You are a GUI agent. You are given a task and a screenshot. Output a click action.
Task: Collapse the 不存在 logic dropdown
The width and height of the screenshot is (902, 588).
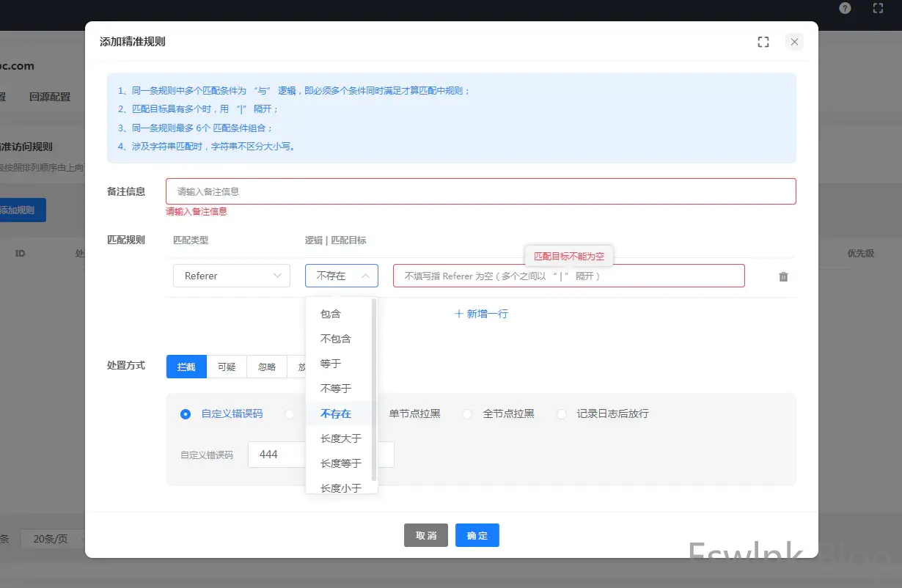pos(342,276)
